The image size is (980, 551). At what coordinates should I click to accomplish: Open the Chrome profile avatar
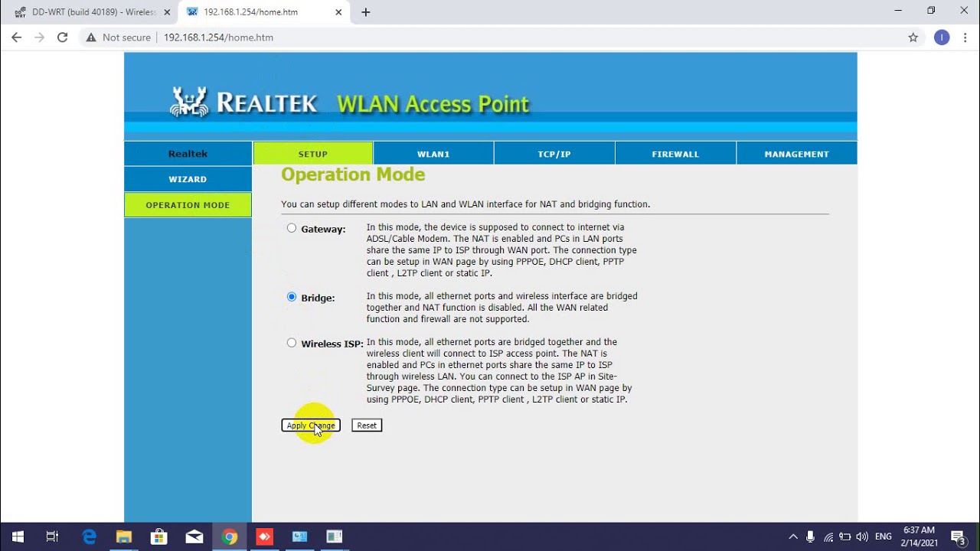[942, 37]
